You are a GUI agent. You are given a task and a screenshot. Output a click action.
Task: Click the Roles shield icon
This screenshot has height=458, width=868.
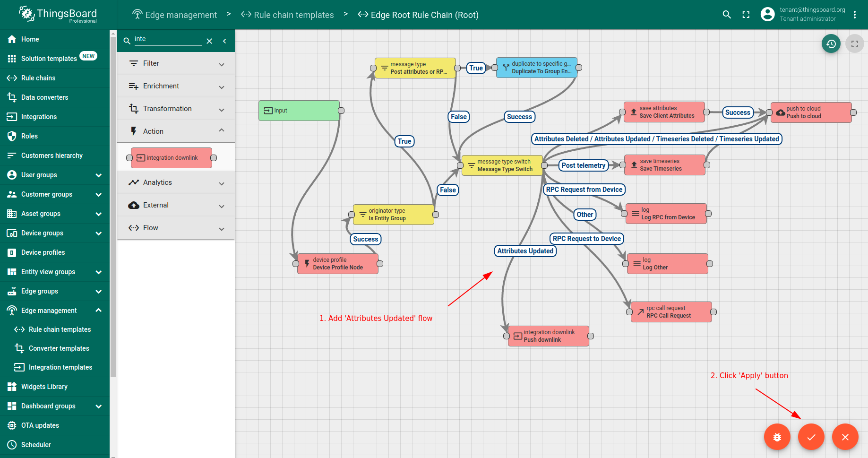click(12, 136)
